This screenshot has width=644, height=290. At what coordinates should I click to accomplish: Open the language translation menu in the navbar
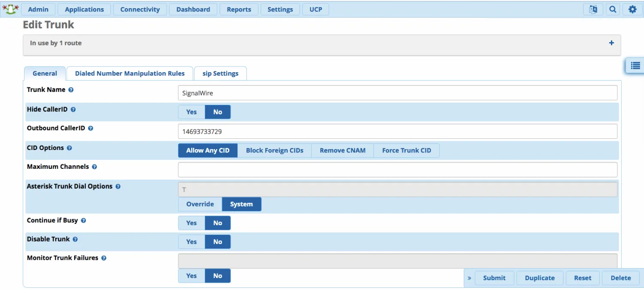pyautogui.click(x=593, y=9)
